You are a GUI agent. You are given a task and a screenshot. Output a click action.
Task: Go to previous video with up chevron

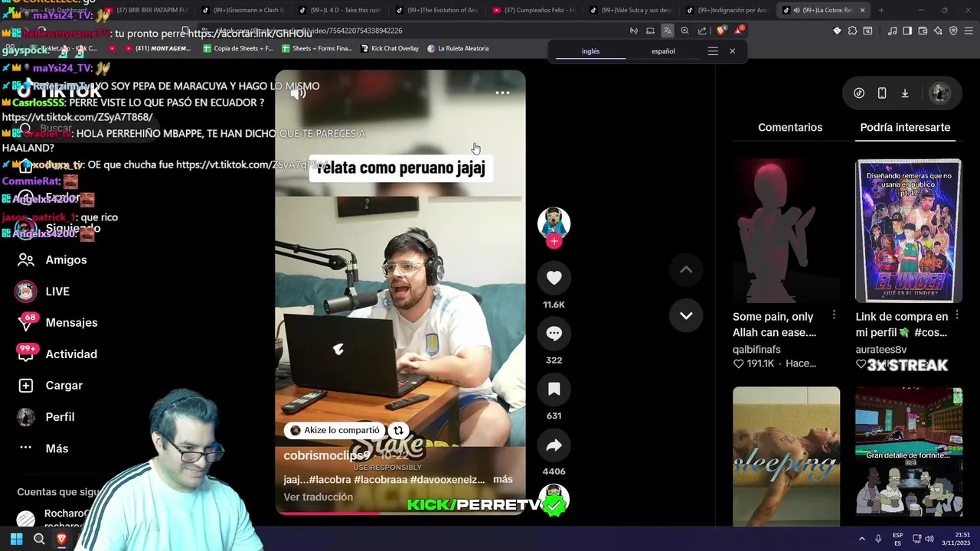(x=686, y=269)
